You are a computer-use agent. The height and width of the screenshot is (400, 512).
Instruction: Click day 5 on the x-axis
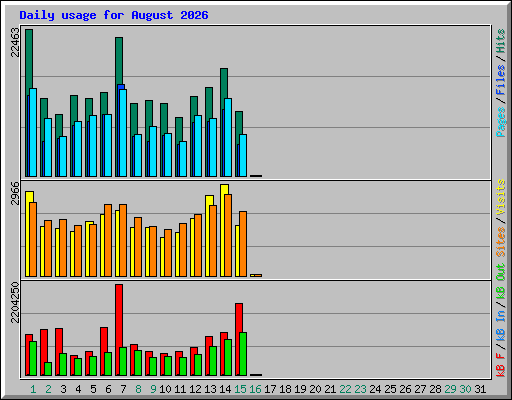click(x=93, y=389)
